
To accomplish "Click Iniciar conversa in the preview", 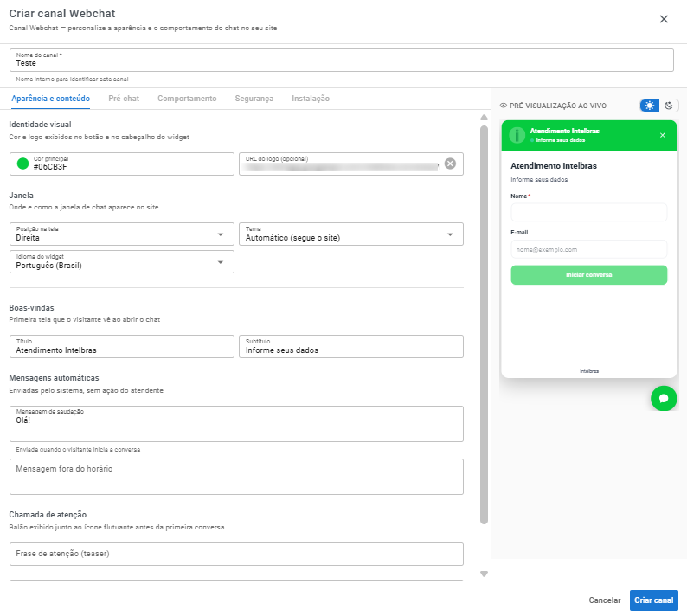I will coord(589,275).
